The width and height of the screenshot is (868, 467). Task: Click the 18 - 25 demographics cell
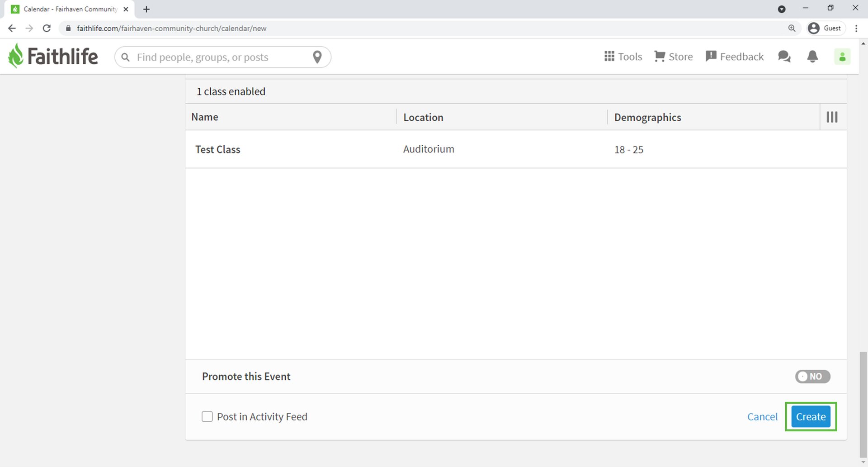click(628, 149)
